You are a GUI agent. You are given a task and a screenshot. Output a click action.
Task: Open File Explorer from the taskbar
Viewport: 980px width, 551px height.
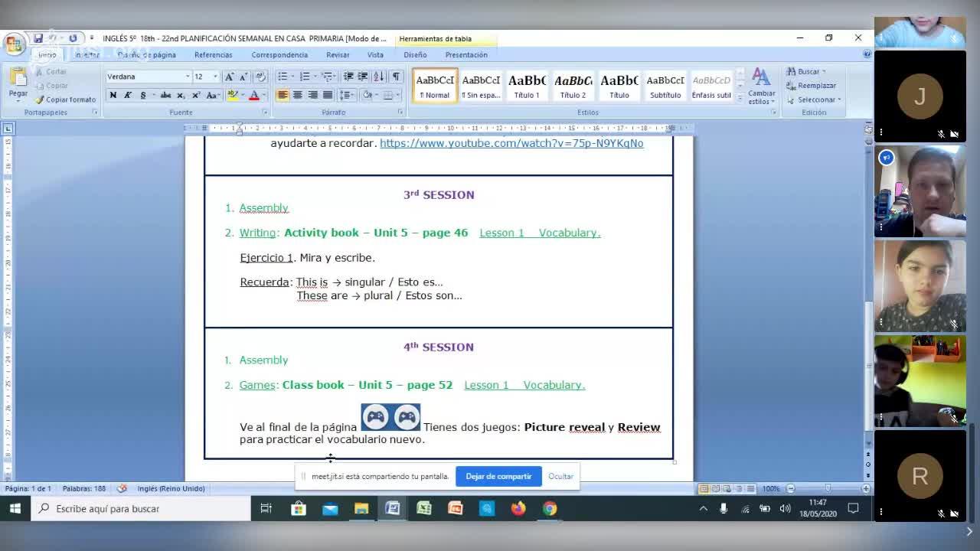(x=361, y=508)
